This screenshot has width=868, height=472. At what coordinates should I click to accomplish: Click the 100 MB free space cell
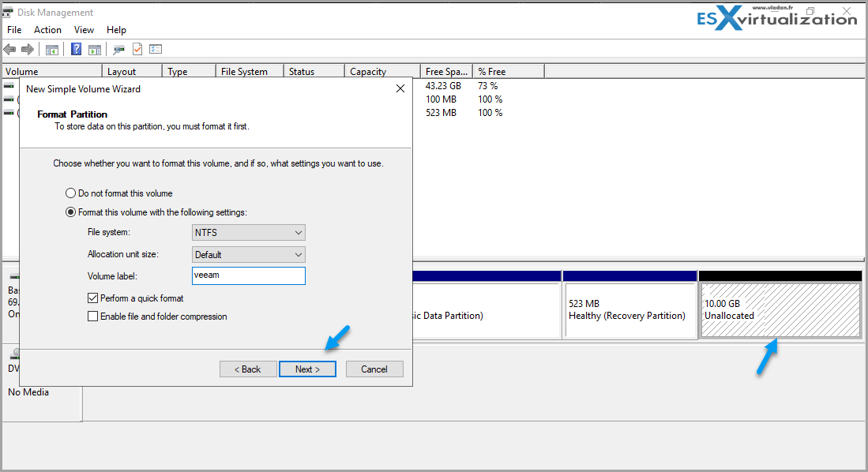point(442,99)
